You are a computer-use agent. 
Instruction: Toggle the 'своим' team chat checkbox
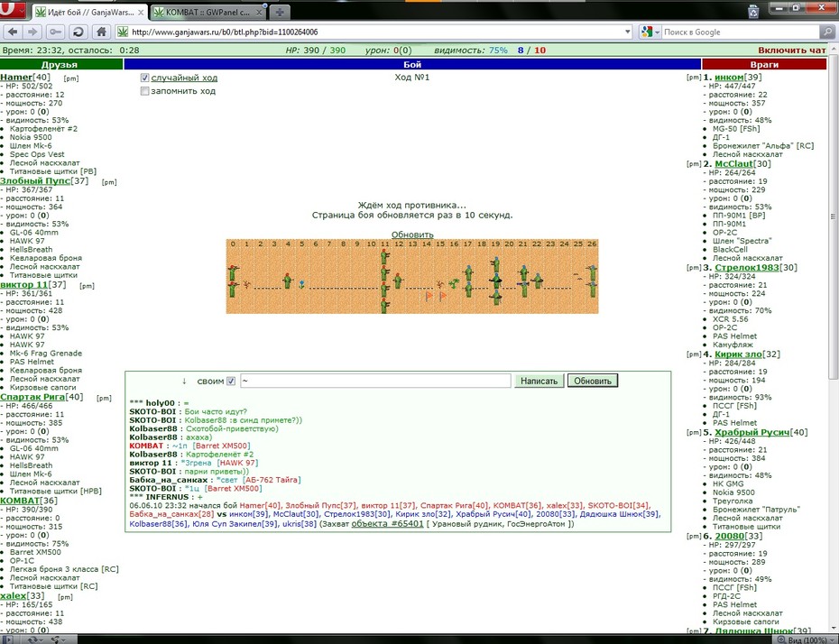[231, 382]
